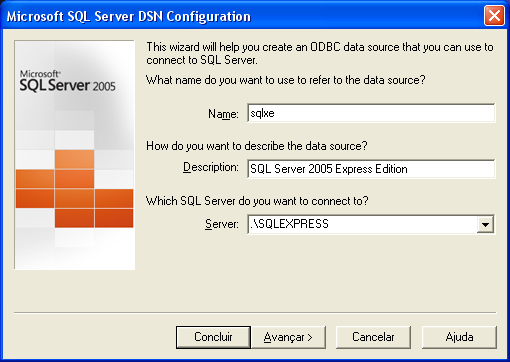Close the DSN Configuration dialog
510x362 pixels.
pyautogui.click(x=494, y=16)
